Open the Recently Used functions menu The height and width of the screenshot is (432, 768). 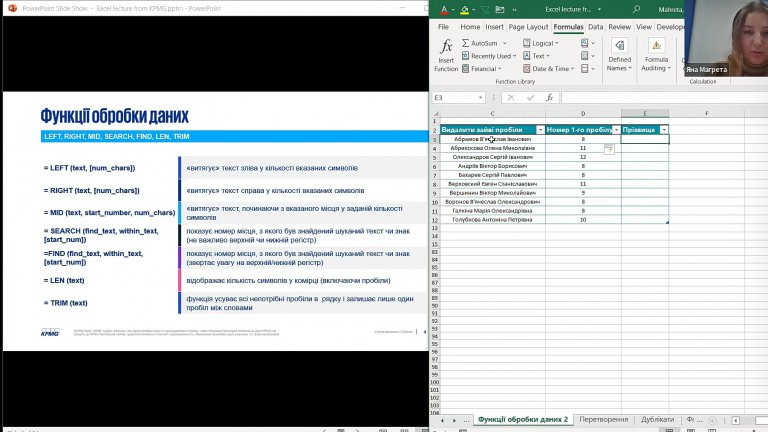click(x=489, y=56)
